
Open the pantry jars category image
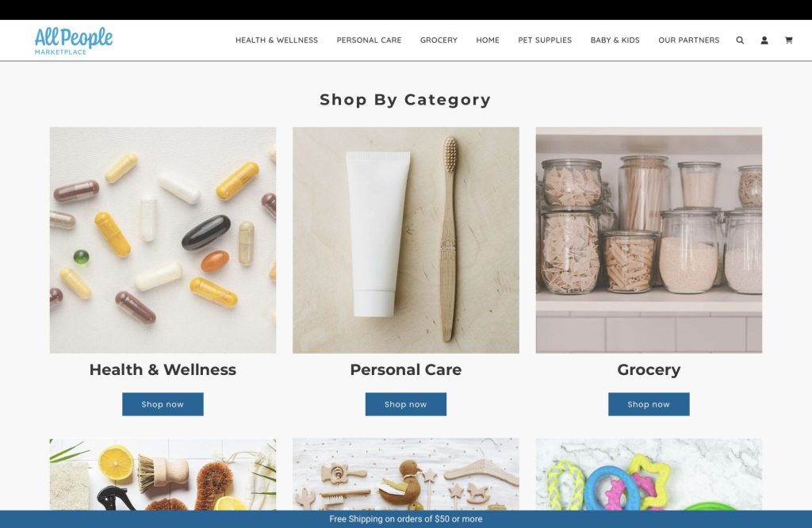coord(649,240)
